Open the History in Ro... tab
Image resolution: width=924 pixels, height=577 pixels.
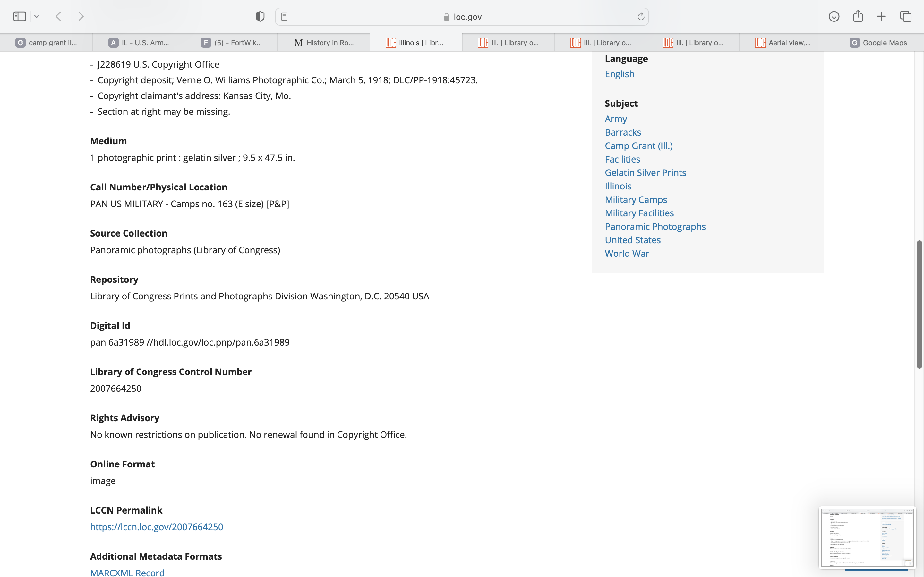click(x=324, y=43)
